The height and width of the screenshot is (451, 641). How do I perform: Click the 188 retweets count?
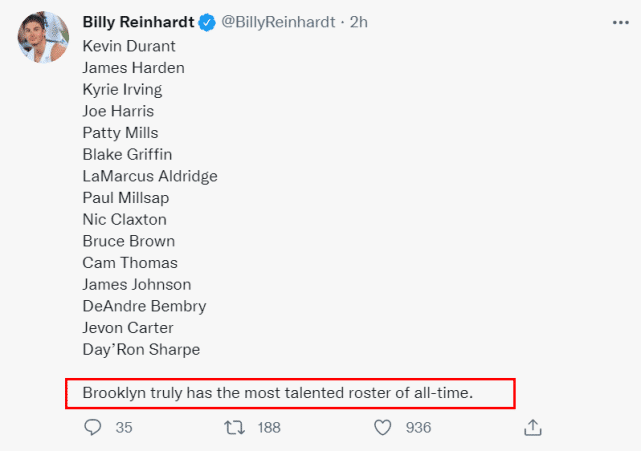(x=269, y=427)
